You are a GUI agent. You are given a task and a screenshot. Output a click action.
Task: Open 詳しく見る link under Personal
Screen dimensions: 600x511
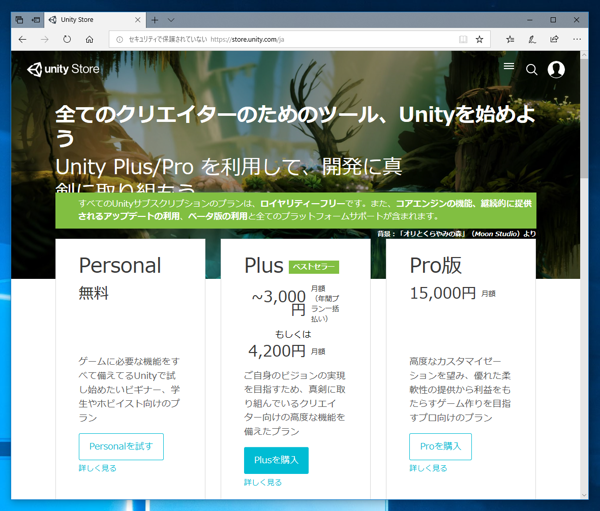coord(98,468)
